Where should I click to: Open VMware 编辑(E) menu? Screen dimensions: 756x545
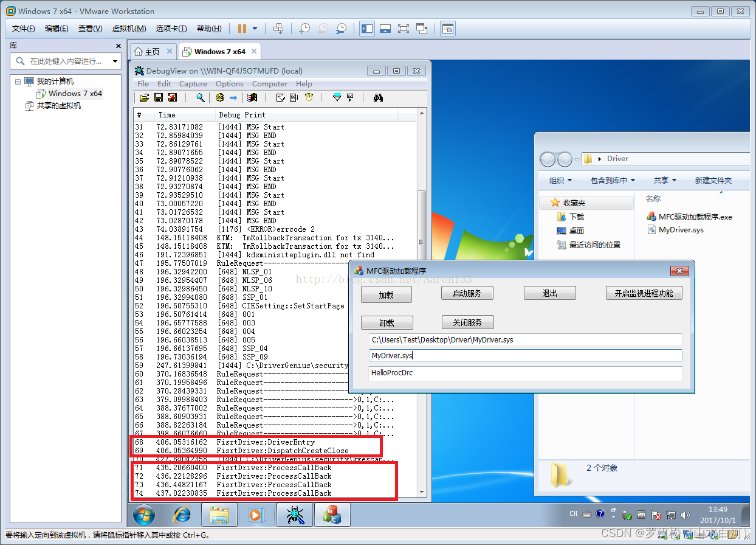(x=57, y=29)
